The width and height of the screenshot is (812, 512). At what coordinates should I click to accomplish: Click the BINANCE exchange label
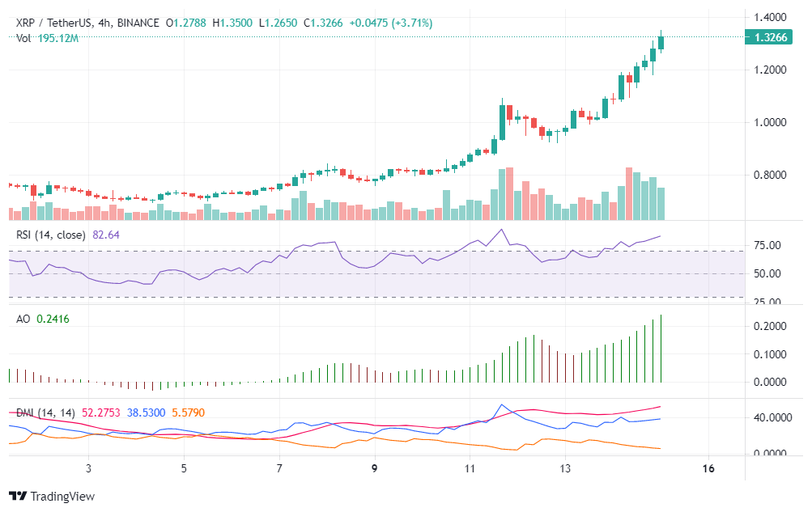coord(138,23)
